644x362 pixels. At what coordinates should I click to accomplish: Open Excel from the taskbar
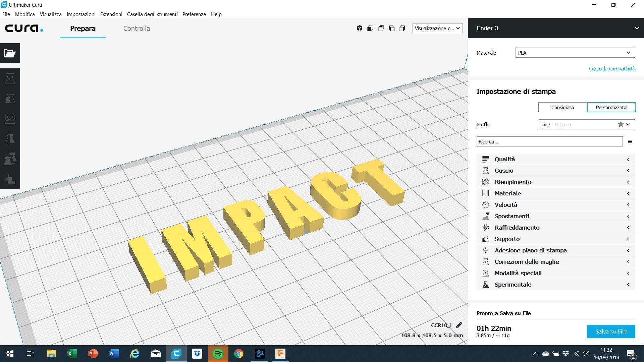(x=72, y=354)
